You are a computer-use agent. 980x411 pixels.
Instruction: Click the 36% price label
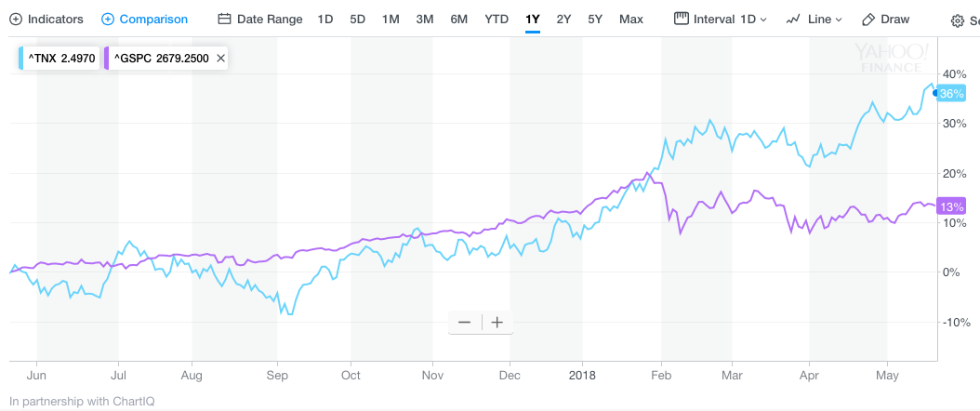pos(951,93)
